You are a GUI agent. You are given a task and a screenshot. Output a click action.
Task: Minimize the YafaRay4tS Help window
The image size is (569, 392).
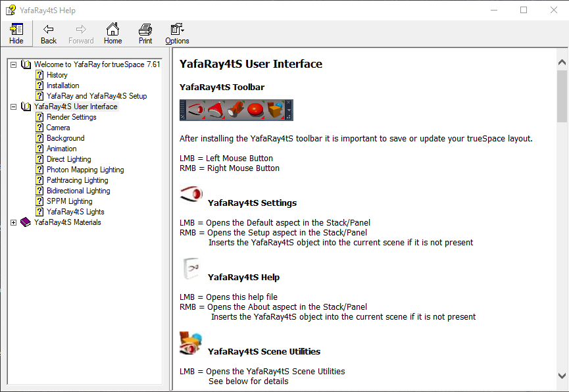(494, 10)
